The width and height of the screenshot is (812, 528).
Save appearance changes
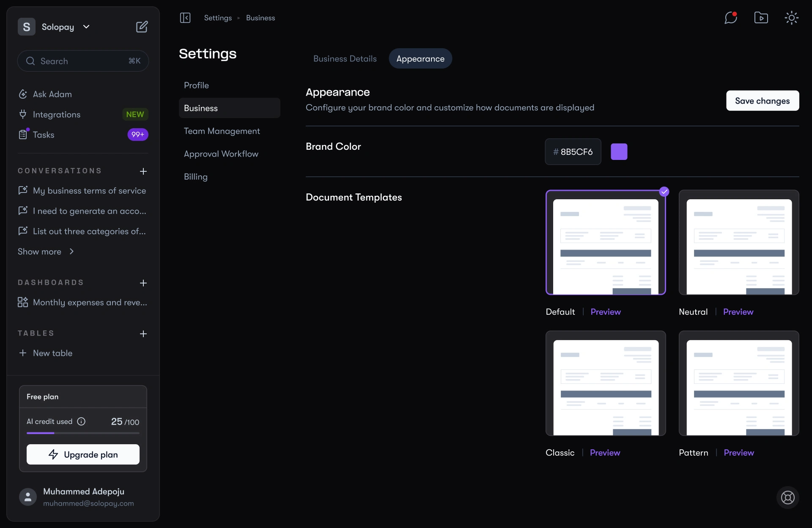762,101
